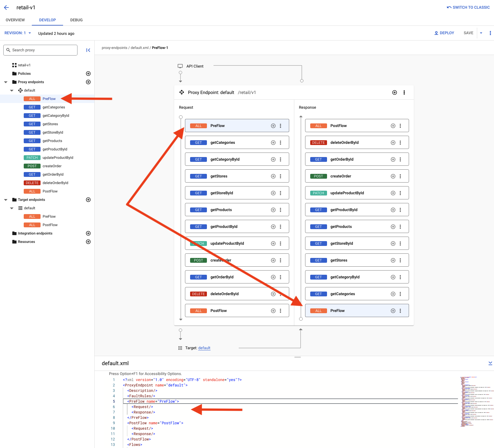Add policy step to request getProducts
The height and width of the screenshot is (448, 494).
[x=273, y=210]
